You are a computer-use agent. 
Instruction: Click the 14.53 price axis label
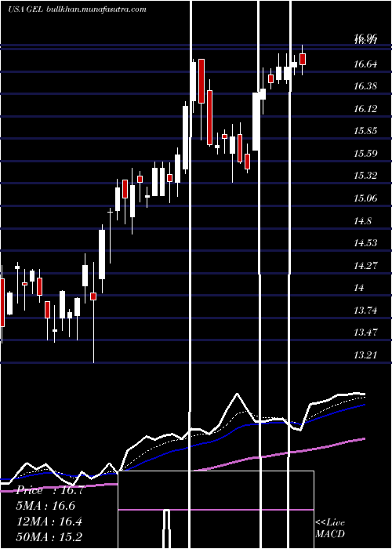pos(365,243)
